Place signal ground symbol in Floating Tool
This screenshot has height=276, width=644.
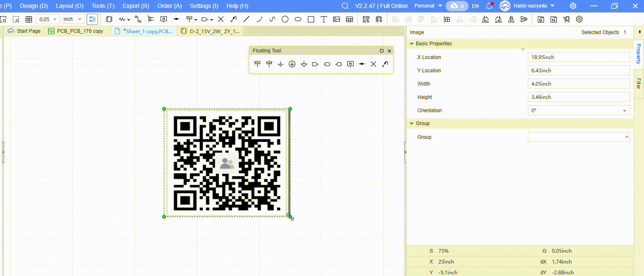pos(281,64)
